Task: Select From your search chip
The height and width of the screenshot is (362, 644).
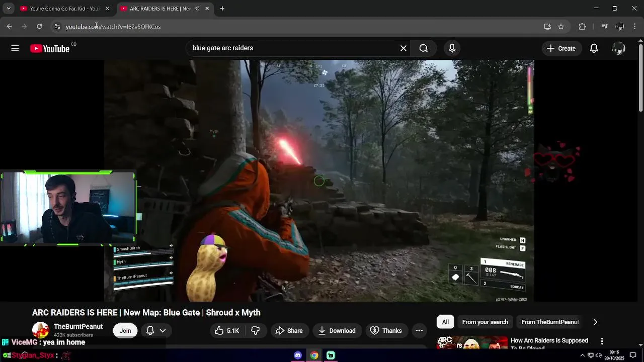Action: point(485,322)
